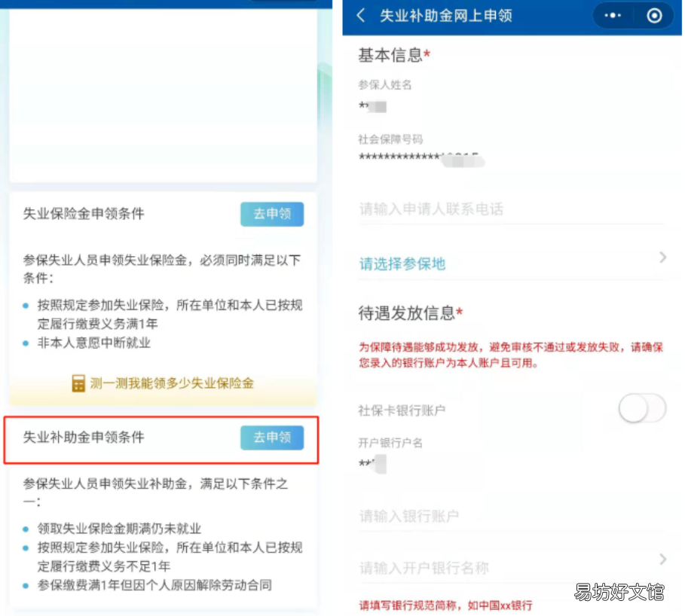Click the 开户银行户名 label
The height and width of the screenshot is (616, 685).
pyautogui.click(x=390, y=443)
